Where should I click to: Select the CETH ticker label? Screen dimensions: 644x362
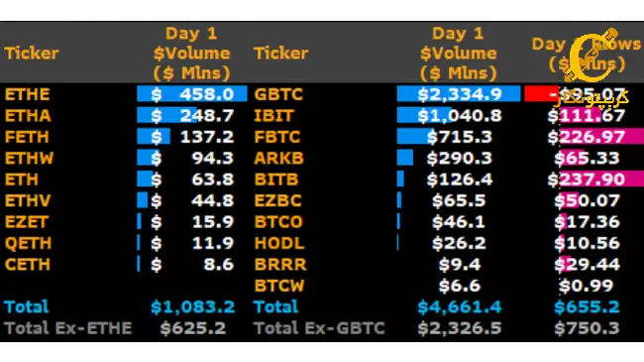coord(27,264)
